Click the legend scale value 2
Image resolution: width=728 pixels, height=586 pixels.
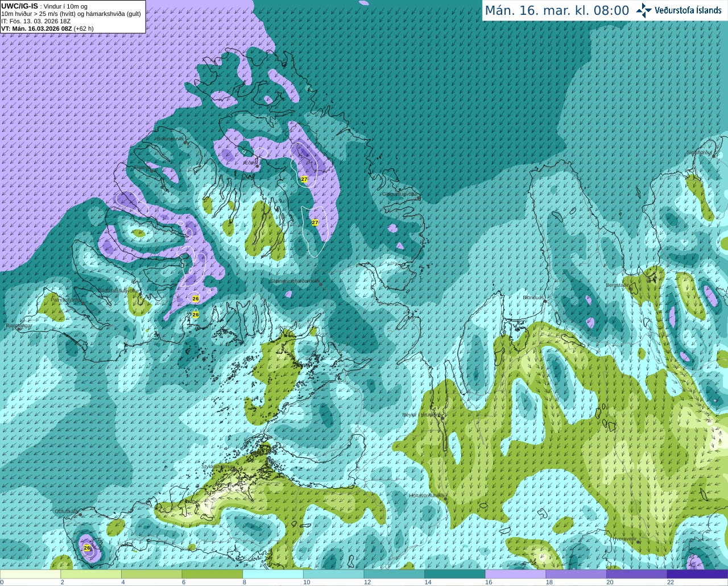point(62,582)
